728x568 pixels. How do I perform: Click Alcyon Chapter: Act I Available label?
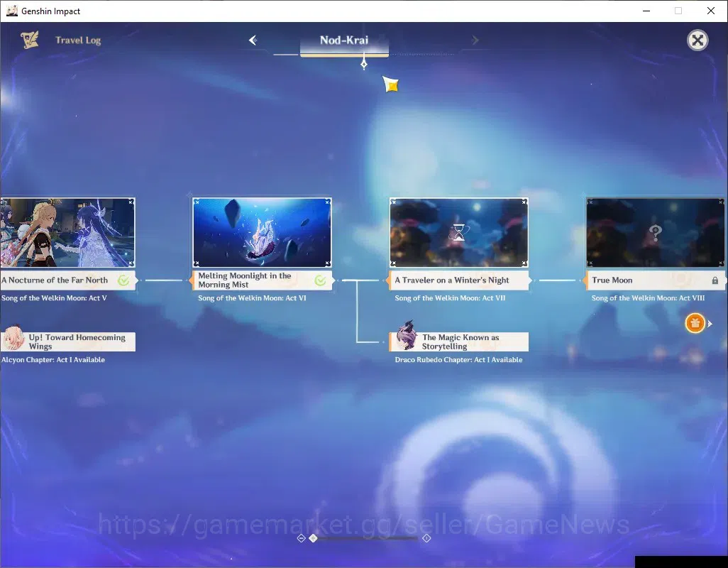click(x=53, y=360)
